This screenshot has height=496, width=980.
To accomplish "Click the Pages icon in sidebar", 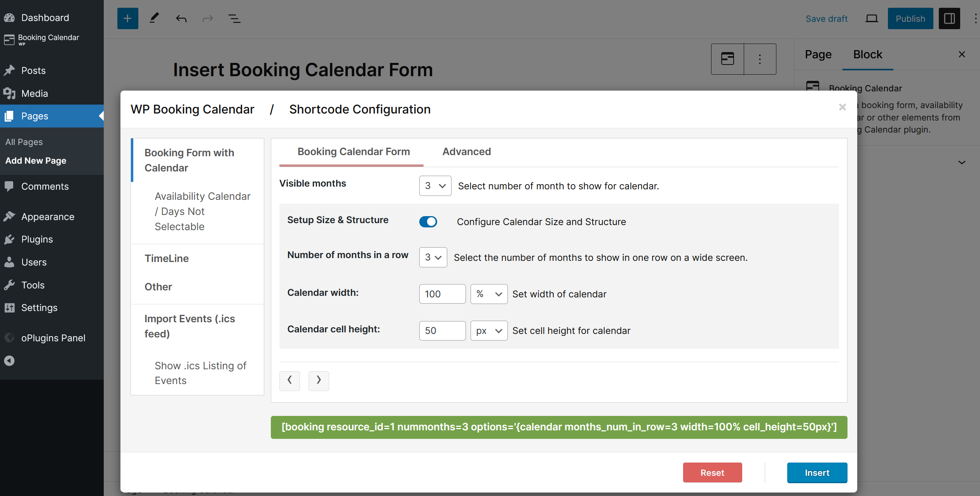I will (x=9, y=116).
